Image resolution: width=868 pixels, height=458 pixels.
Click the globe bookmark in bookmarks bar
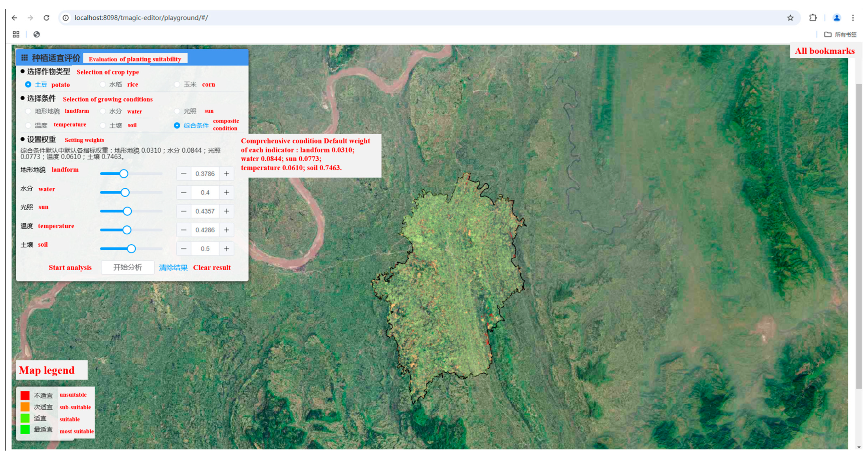37,34
